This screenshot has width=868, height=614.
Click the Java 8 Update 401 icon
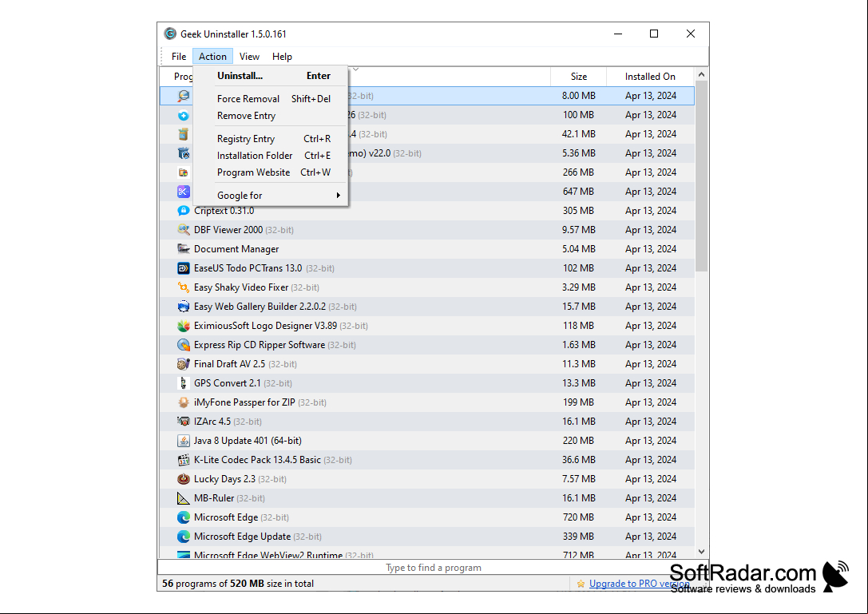(183, 441)
